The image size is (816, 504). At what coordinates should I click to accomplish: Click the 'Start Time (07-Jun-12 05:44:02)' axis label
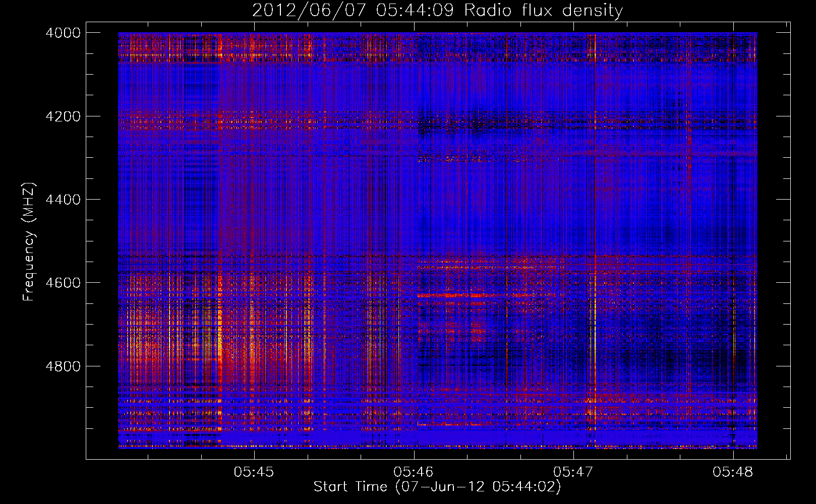click(x=437, y=487)
